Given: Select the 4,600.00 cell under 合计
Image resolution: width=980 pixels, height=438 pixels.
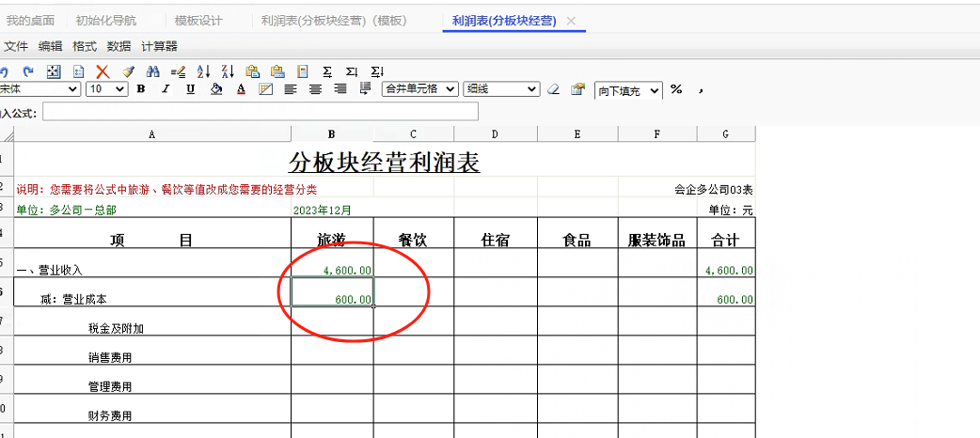Looking at the screenshot, I should coord(726,263).
